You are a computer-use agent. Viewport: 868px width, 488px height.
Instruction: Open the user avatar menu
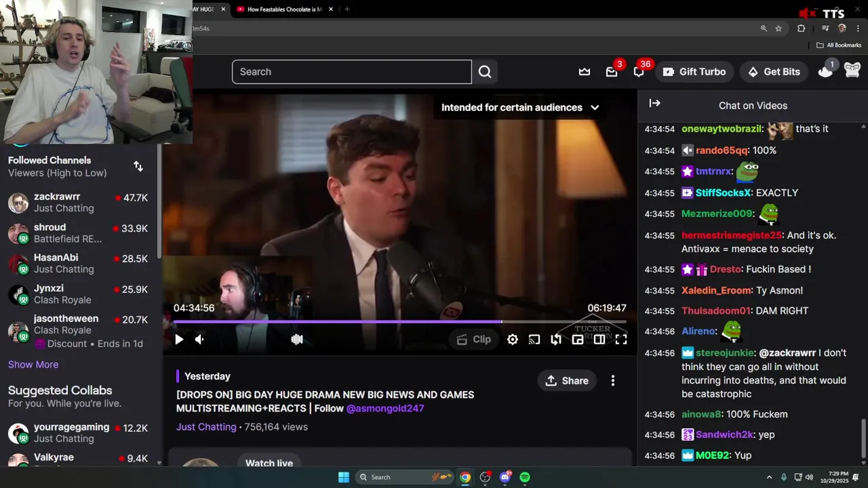pos(852,70)
